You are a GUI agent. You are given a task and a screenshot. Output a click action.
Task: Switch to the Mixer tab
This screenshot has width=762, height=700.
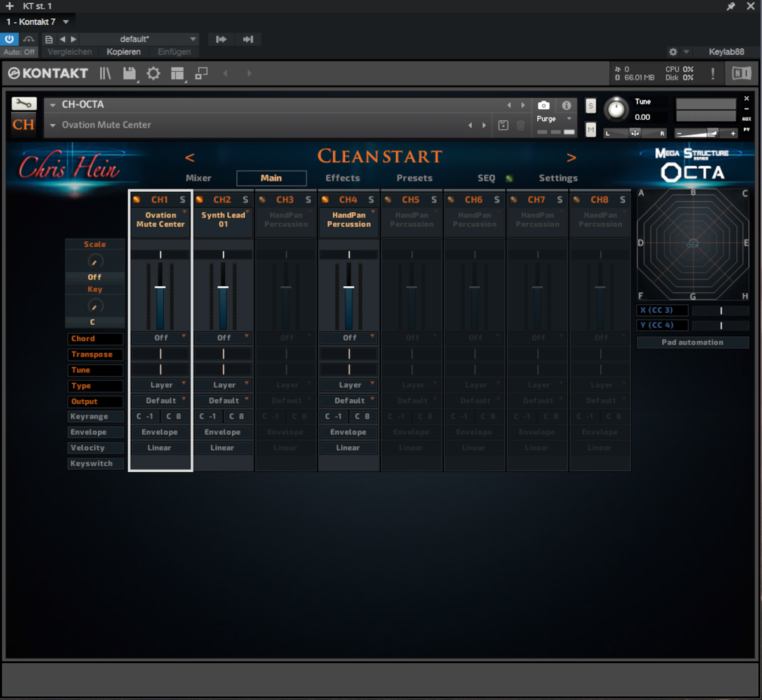click(199, 178)
